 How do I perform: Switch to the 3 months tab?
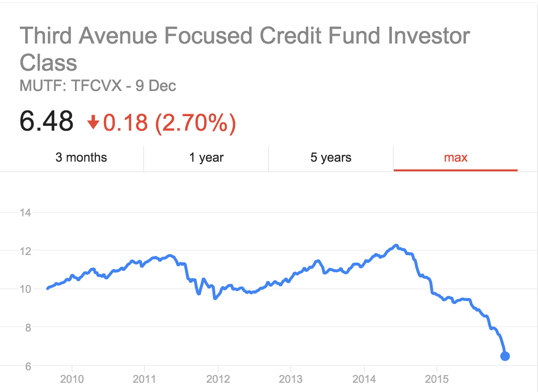click(x=81, y=157)
